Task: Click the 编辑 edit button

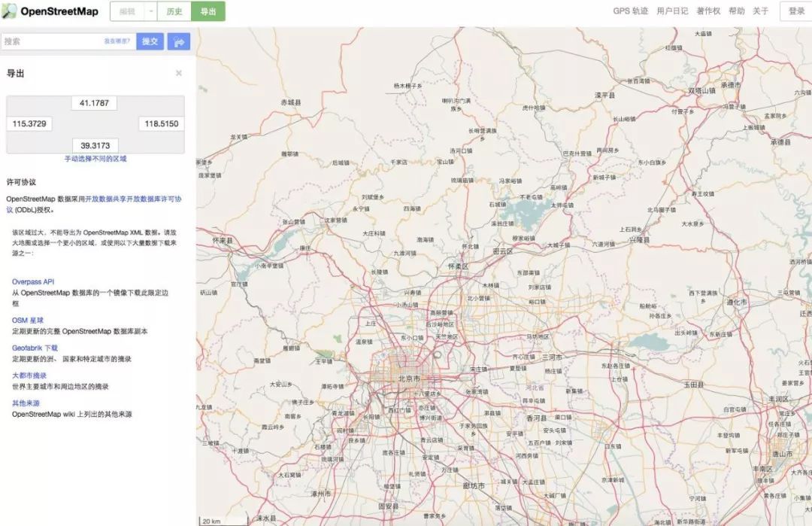Action: click(x=127, y=11)
